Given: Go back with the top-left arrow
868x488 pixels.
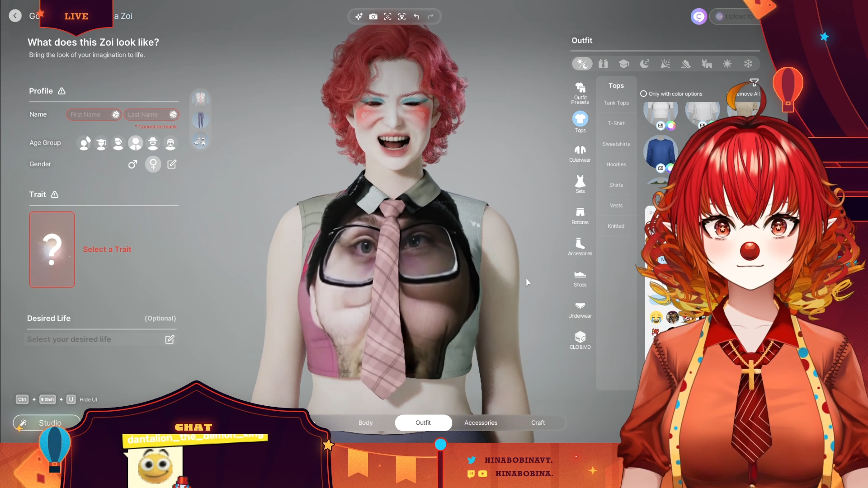Looking at the screenshot, I should point(15,16).
